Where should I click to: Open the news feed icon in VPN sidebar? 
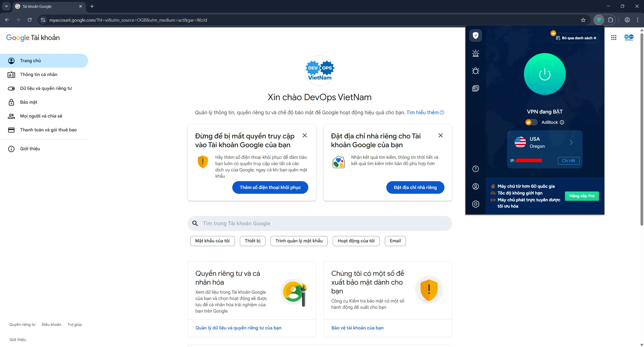click(x=475, y=88)
